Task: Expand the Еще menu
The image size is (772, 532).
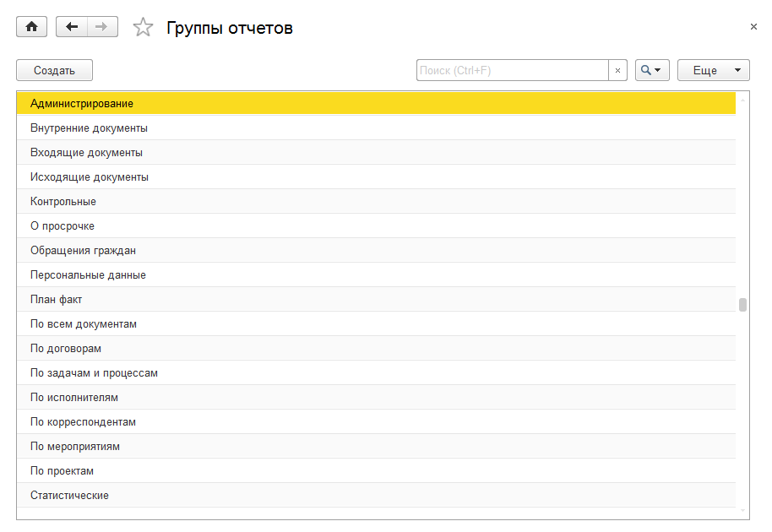Action: (713, 71)
